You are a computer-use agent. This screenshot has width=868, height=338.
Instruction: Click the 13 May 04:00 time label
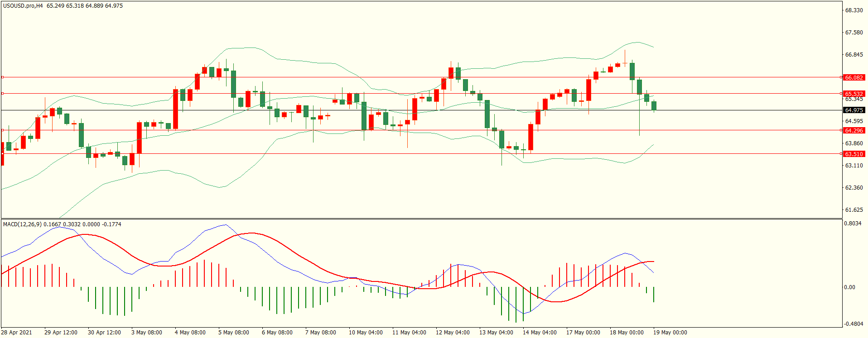click(496, 332)
